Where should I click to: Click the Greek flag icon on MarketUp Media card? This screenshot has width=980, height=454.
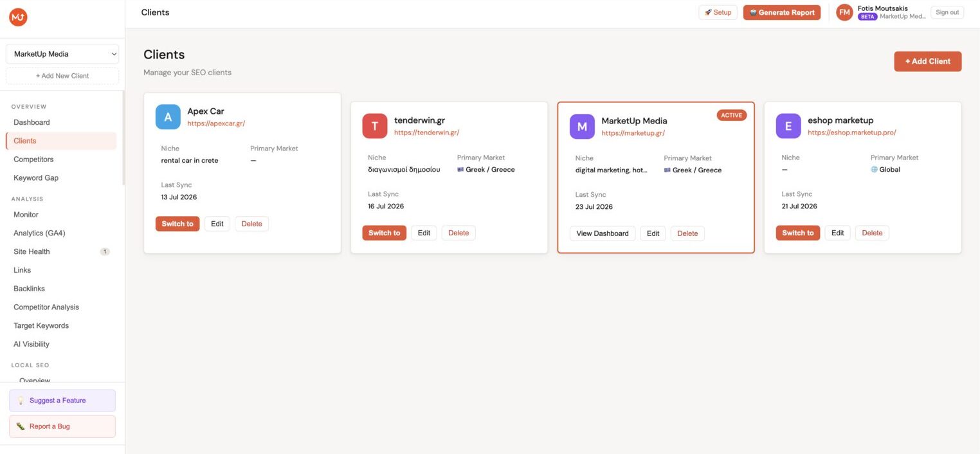click(667, 170)
